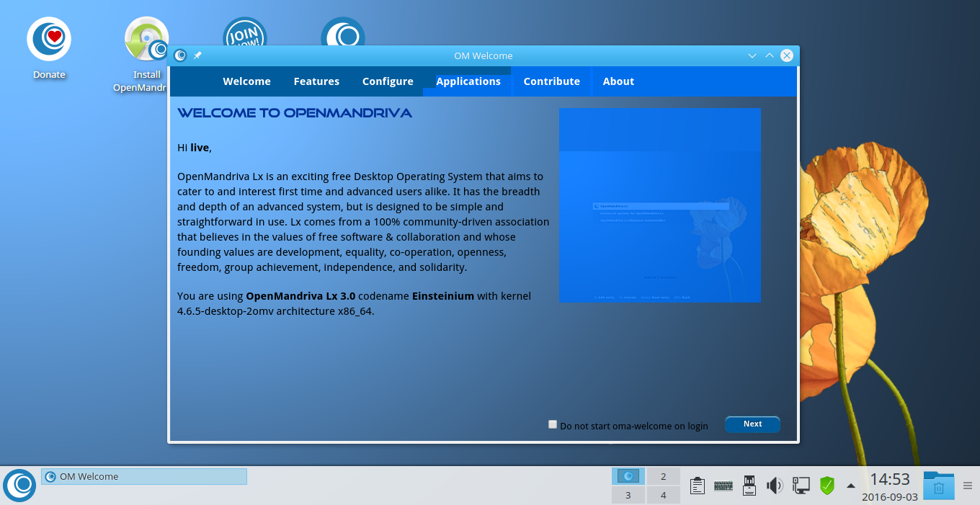
Task: Click the Next button
Action: pyautogui.click(x=752, y=424)
